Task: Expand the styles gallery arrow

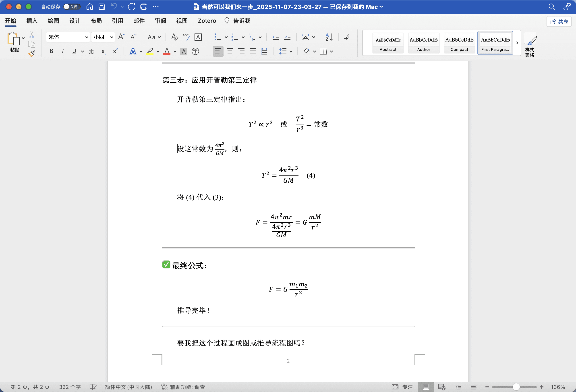Action: (517, 43)
